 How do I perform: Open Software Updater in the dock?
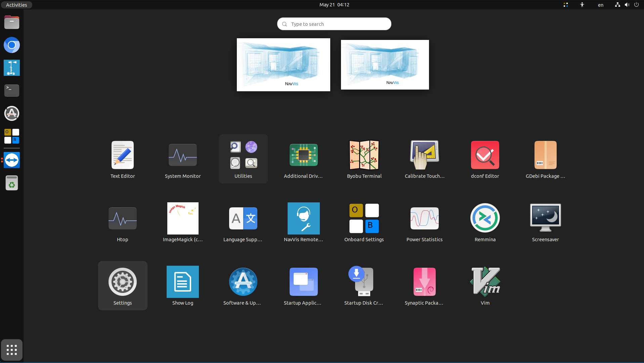[x=12, y=113]
